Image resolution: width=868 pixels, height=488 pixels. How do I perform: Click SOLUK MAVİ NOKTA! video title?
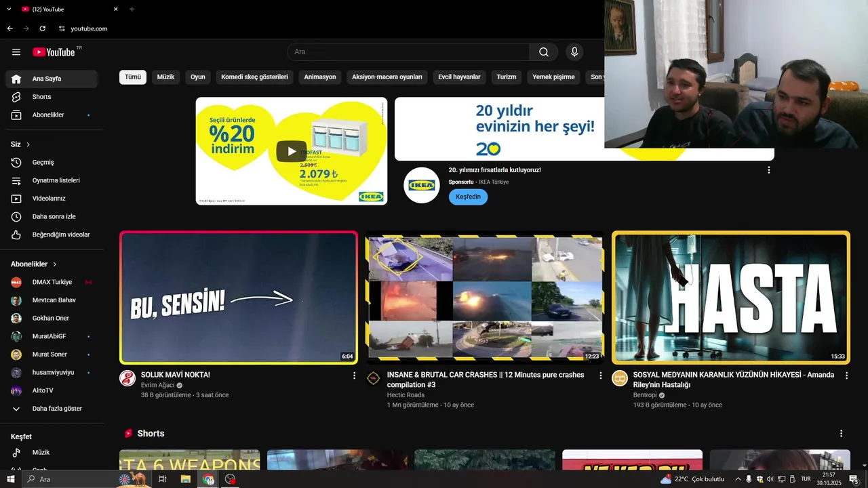pos(176,375)
